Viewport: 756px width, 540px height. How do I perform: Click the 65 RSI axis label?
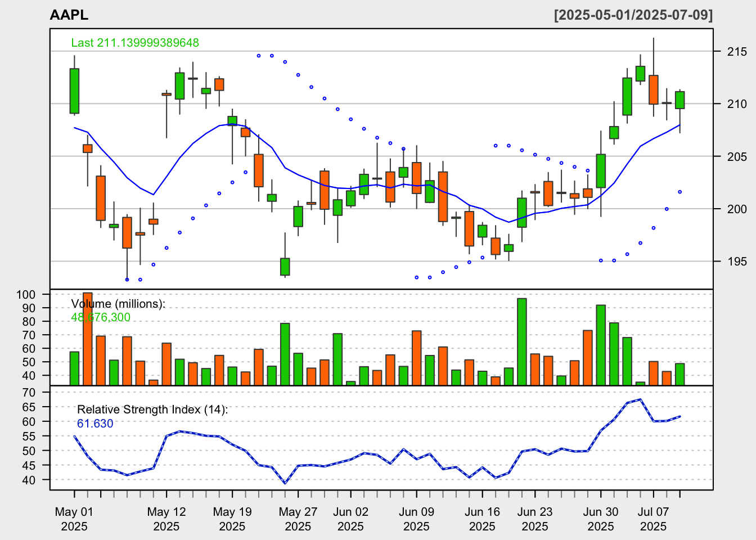point(29,407)
